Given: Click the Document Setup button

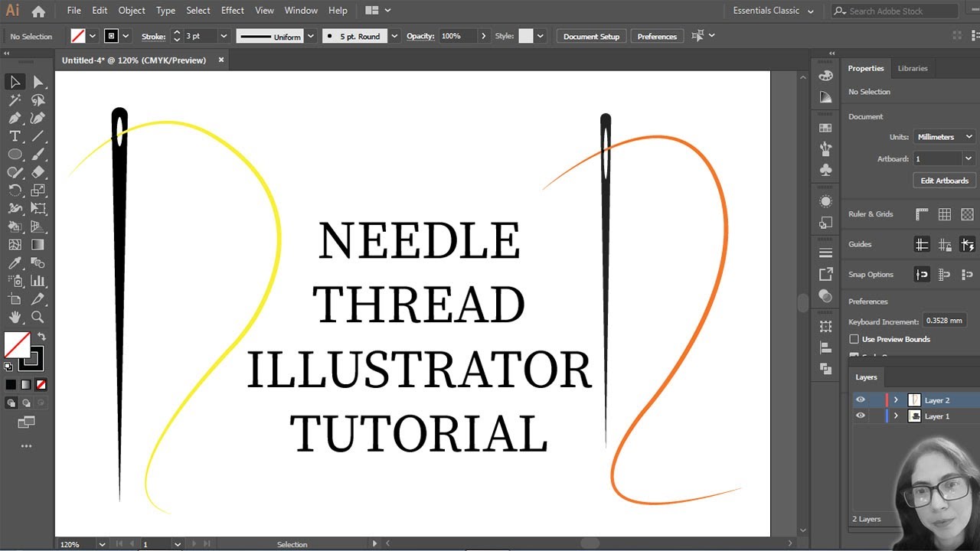Looking at the screenshot, I should click(x=591, y=36).
